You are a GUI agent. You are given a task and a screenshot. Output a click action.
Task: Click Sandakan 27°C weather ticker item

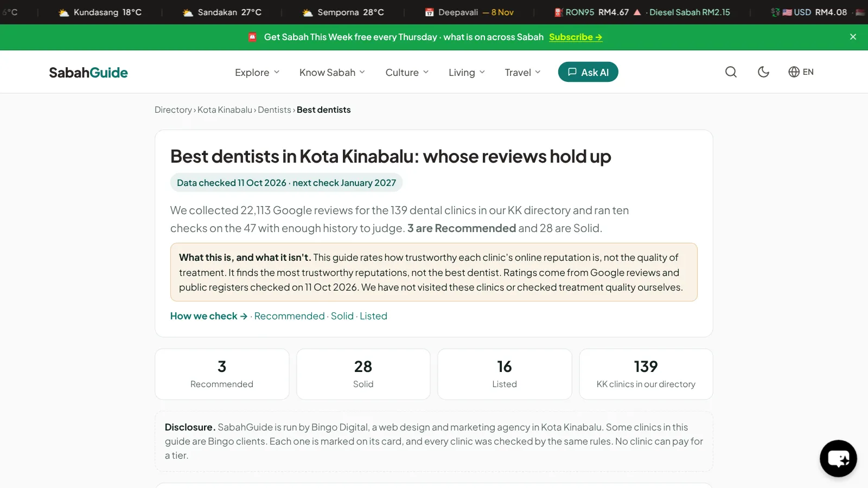pos(222,12)
